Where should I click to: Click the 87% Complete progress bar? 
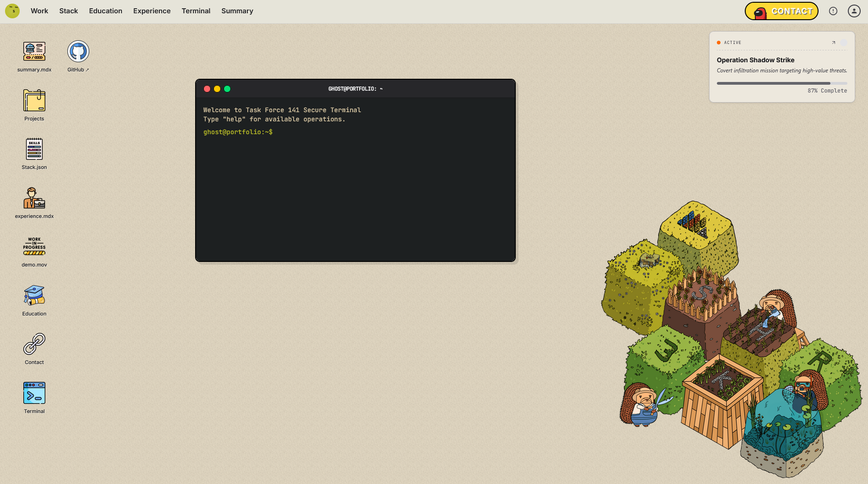pos(781,83)
